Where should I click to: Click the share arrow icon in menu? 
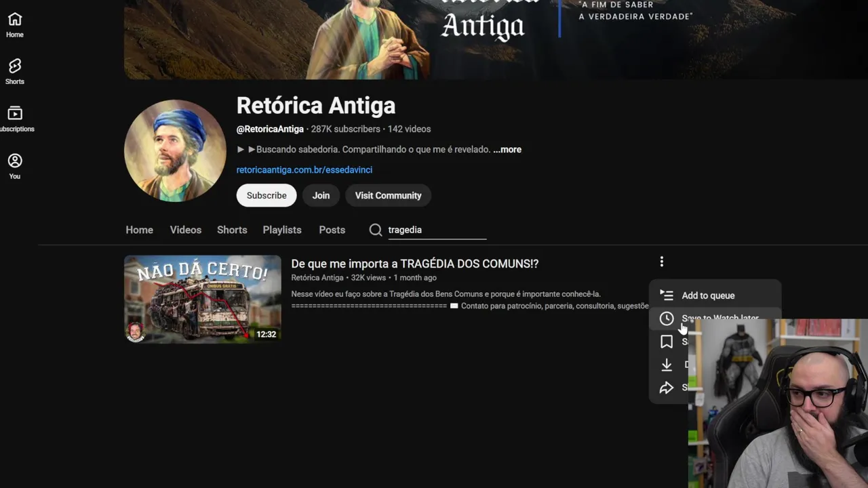pos(667,388)
